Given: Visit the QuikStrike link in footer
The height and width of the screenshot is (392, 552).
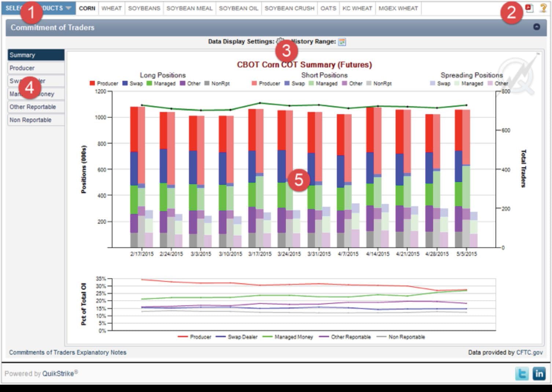Looking at the screenshot, I should [x=58, y=374].
